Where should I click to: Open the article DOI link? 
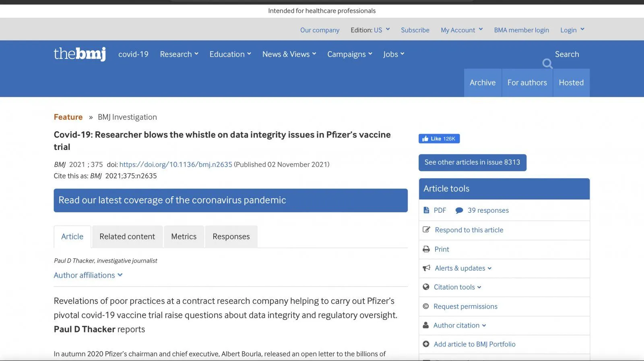point(175,164)
